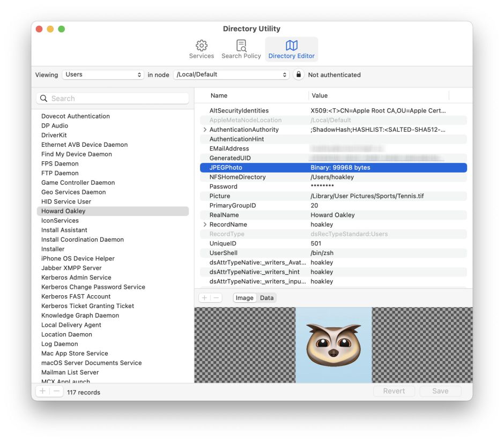Click the Save button
This screenshot has height=442, width=504.
[x=440, y=391]
